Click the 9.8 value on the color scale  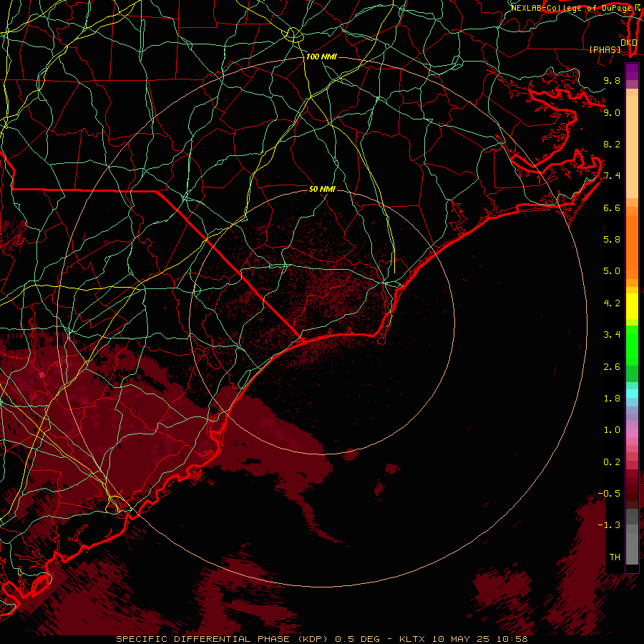coord(612,80)
